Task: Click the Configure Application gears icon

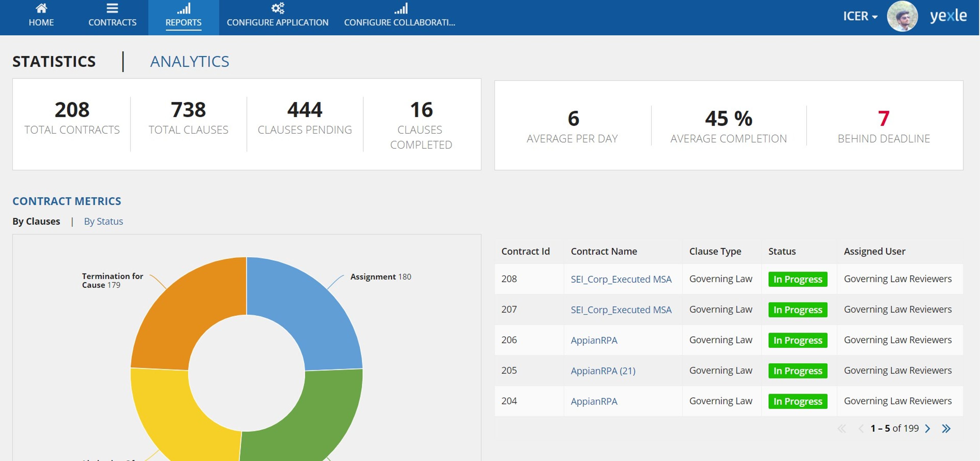Action: pyautogui.click(x=278, y=8)
